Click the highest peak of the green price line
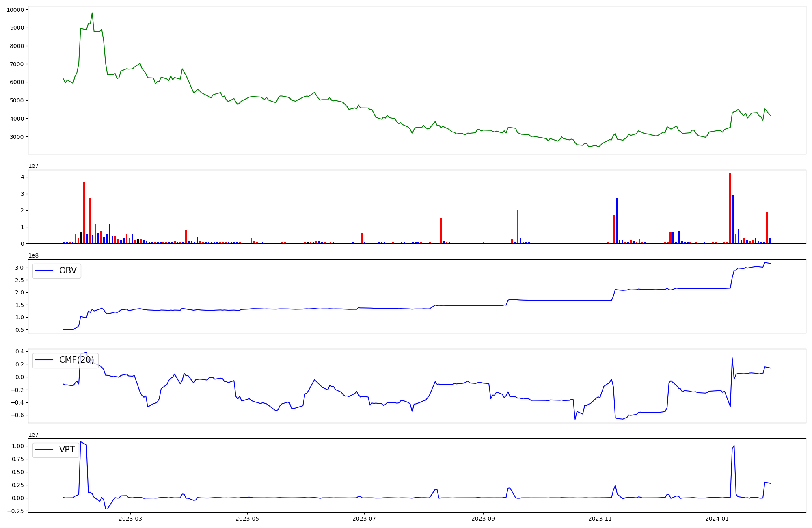The height and width of the screenshot is (528, 812). [x=92, y=13]
